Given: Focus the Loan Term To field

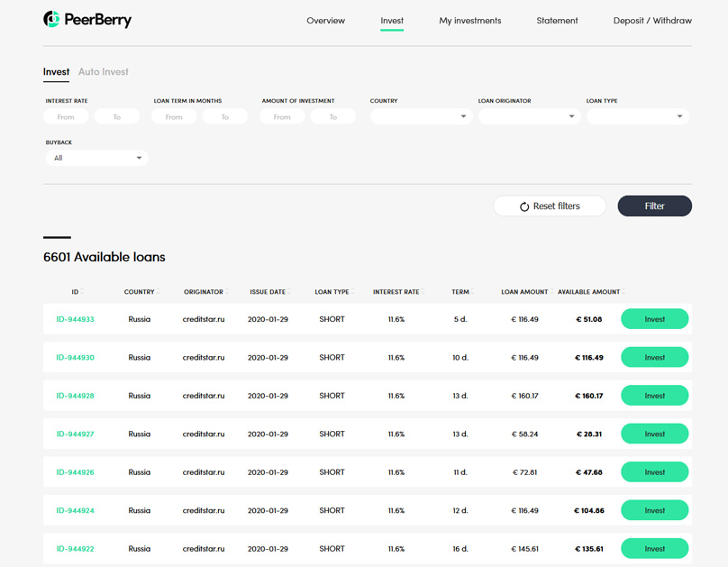Looking at the screenshot, I should 225,116.
